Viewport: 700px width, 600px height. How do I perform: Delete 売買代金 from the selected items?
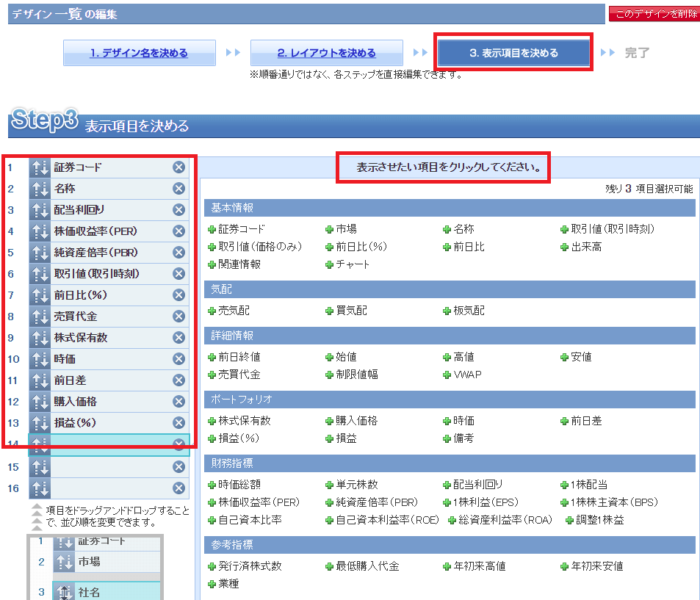coord(178,317)
